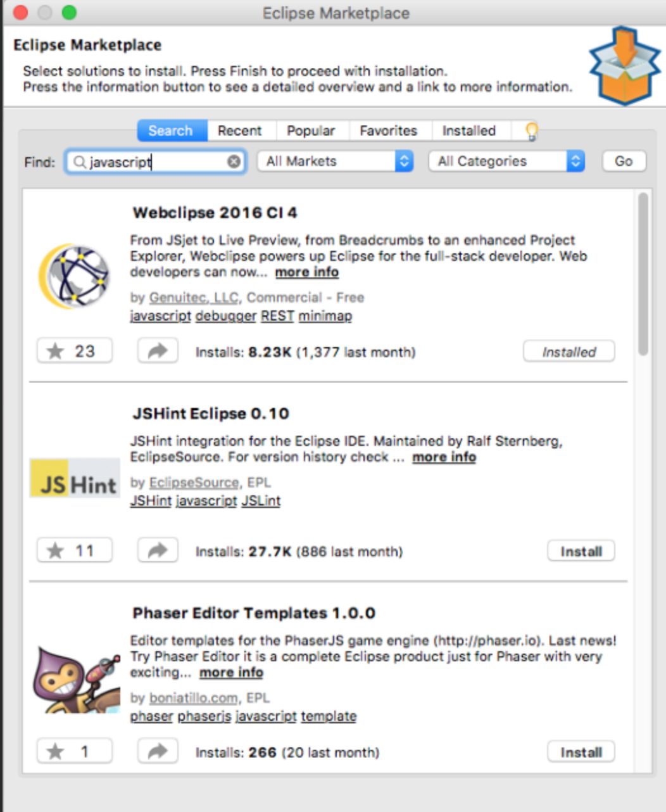
Task: Switch to the Favorites tab
Action: tap(389, 131)
